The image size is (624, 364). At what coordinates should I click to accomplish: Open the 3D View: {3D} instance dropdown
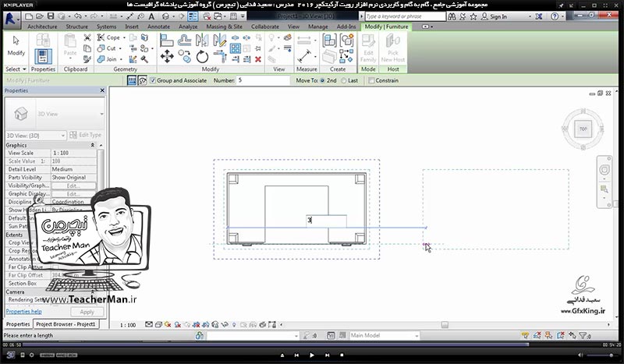click(x=63, y=136)
